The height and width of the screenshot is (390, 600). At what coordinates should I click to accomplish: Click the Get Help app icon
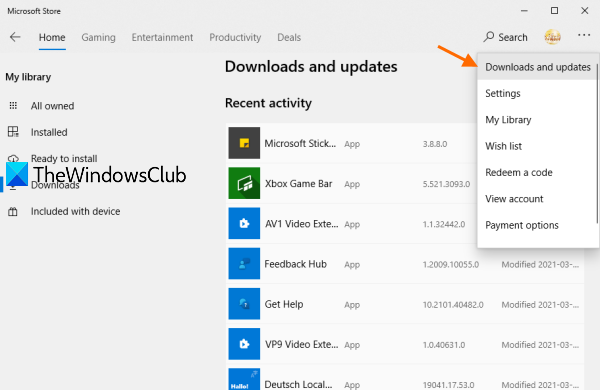tap(244, 304)
